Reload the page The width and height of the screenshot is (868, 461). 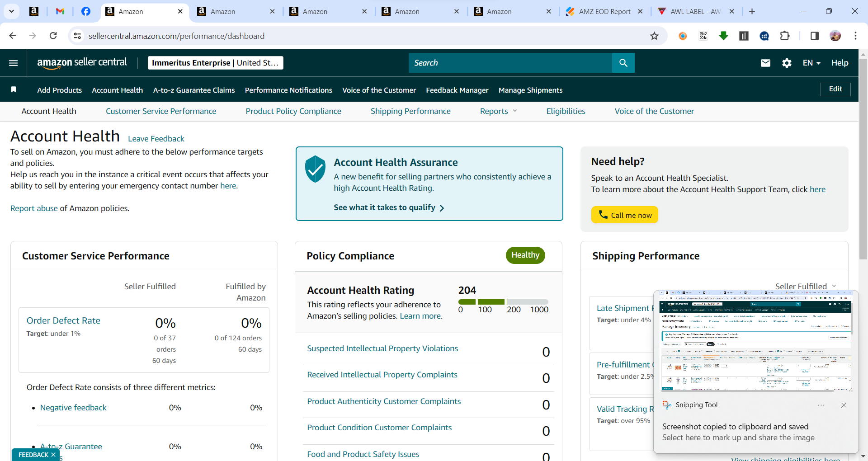[53, 36]
